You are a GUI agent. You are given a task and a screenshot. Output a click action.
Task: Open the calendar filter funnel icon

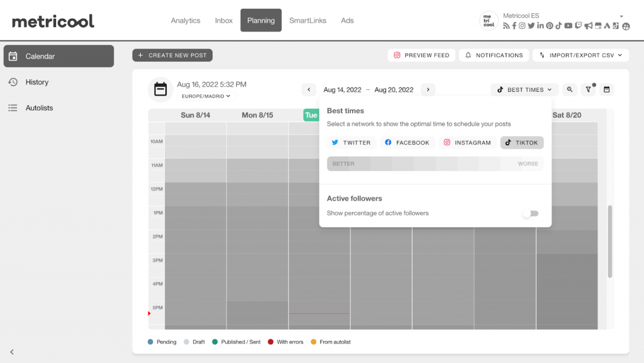tap(588, 89)
